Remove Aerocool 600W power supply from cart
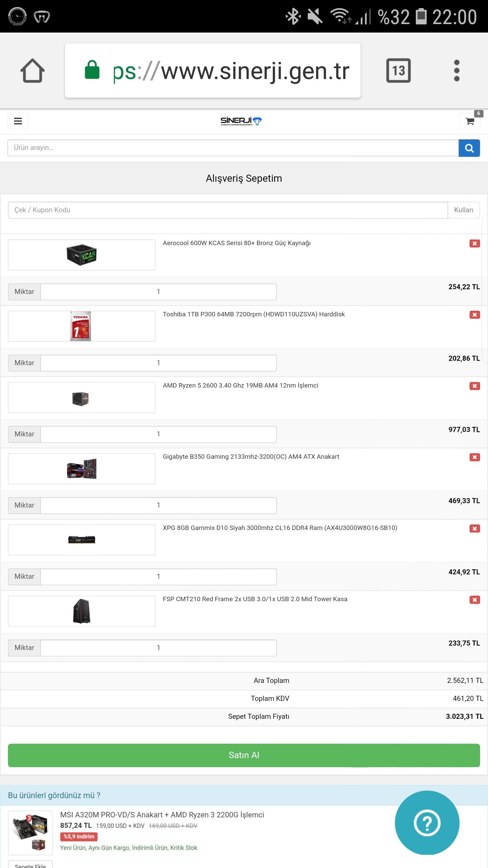The width and height of the screenshot is (488, 868). click(474, 243)
